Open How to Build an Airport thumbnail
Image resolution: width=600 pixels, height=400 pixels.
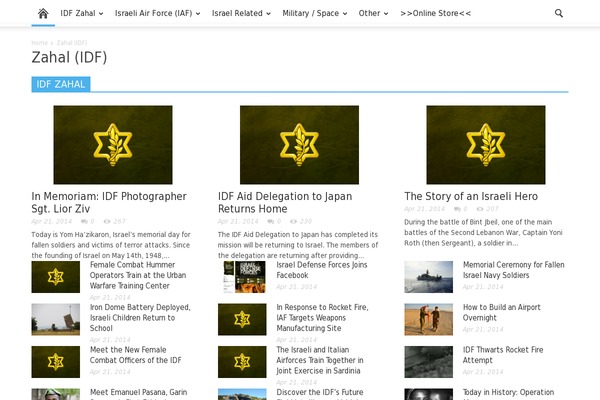coord(429,320)
